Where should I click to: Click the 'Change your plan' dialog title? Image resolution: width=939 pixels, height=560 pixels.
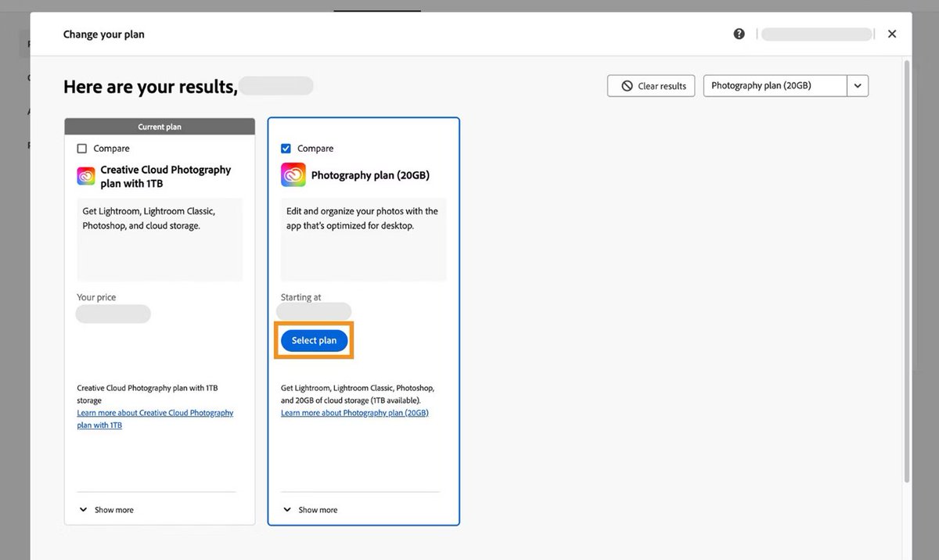pyautogui.click(x=104, y=34)
